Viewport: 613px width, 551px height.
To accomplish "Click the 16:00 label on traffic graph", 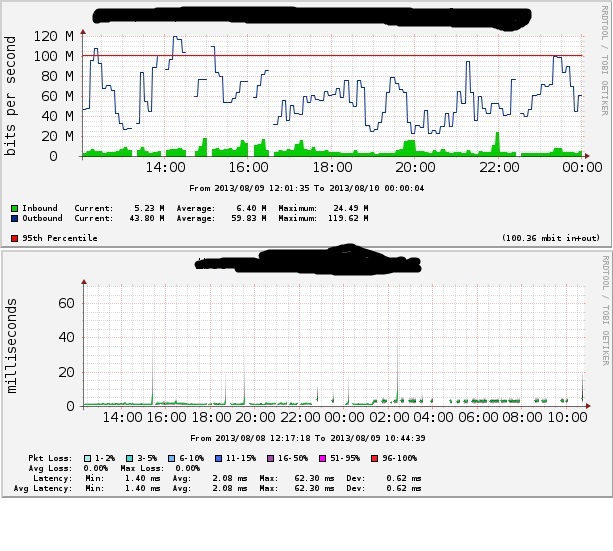I will (248, 168).
